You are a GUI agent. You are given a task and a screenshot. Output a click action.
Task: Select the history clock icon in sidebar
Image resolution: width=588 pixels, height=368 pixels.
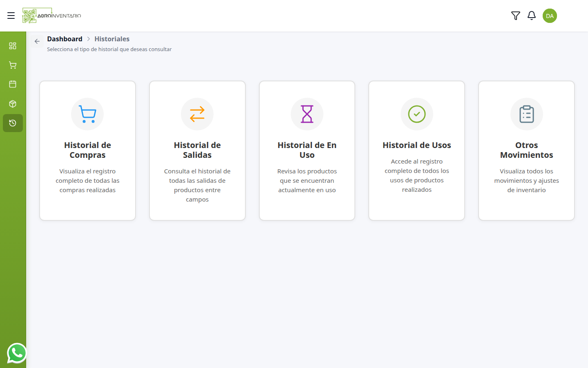(x=13, y=123)
